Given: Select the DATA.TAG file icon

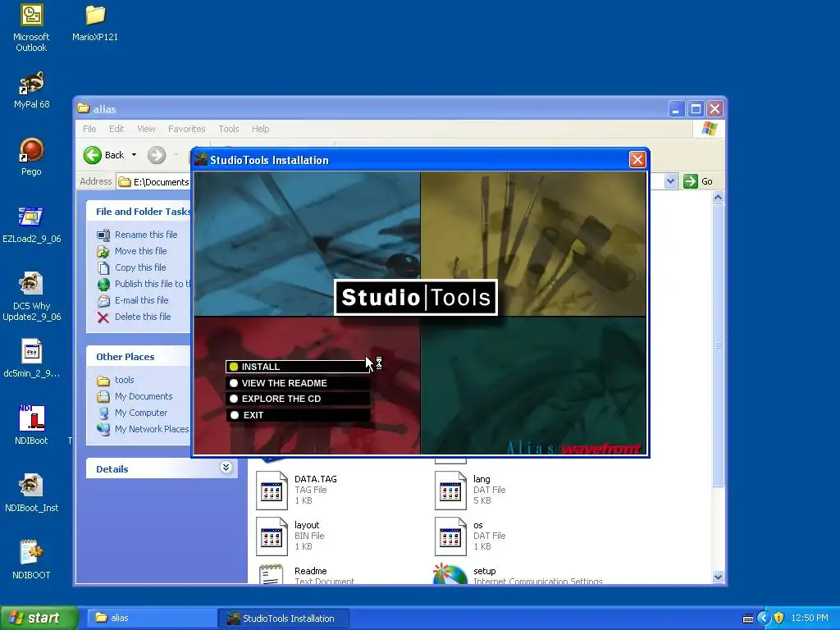Looking at the screenshot, I should coord(272,491).
